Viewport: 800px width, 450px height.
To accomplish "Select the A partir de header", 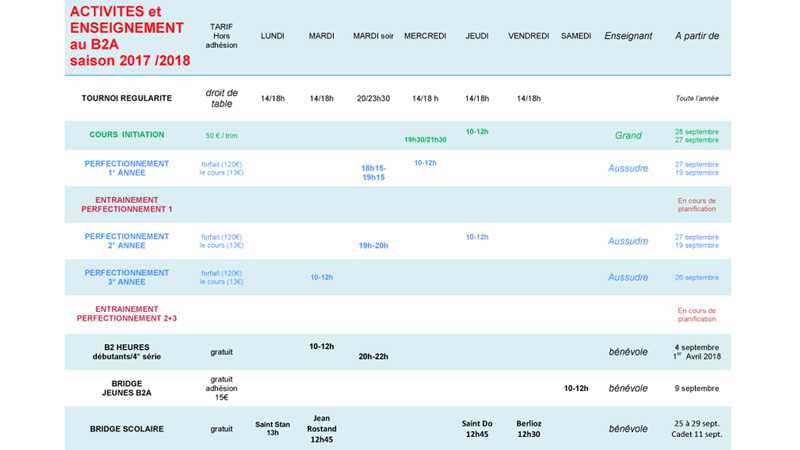I will [x=697, y=36].
